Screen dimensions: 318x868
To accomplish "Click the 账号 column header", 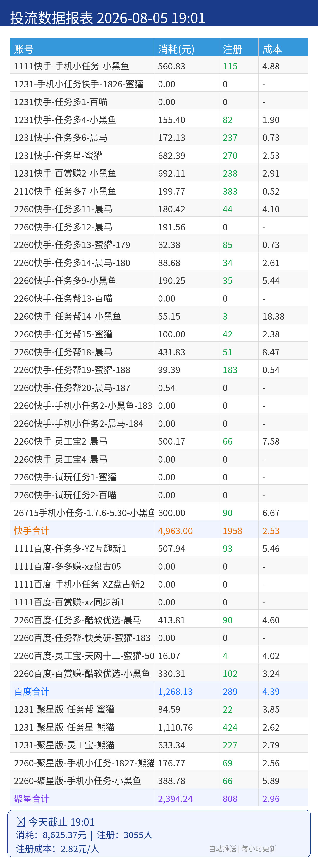I will (x=24, y=49).
